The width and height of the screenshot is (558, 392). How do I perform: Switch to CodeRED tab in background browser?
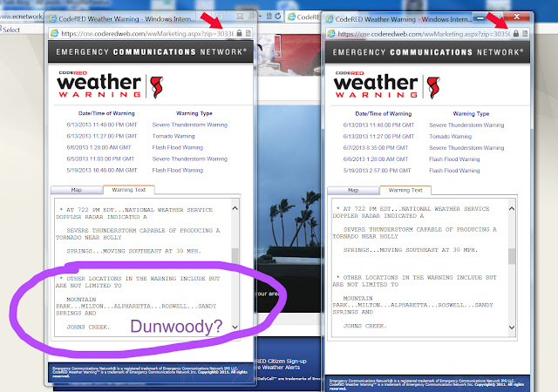tap(303, 17)
